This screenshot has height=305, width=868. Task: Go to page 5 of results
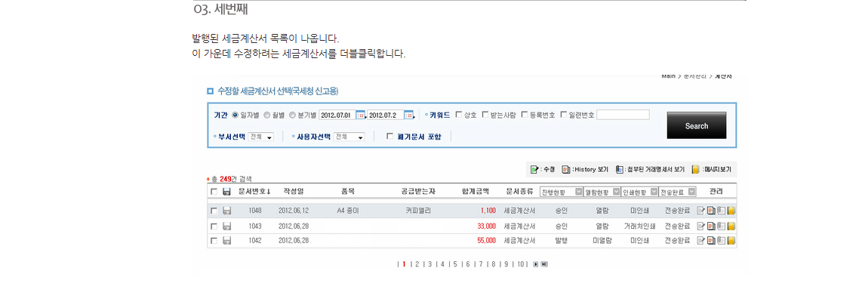[x=454, y=264]
